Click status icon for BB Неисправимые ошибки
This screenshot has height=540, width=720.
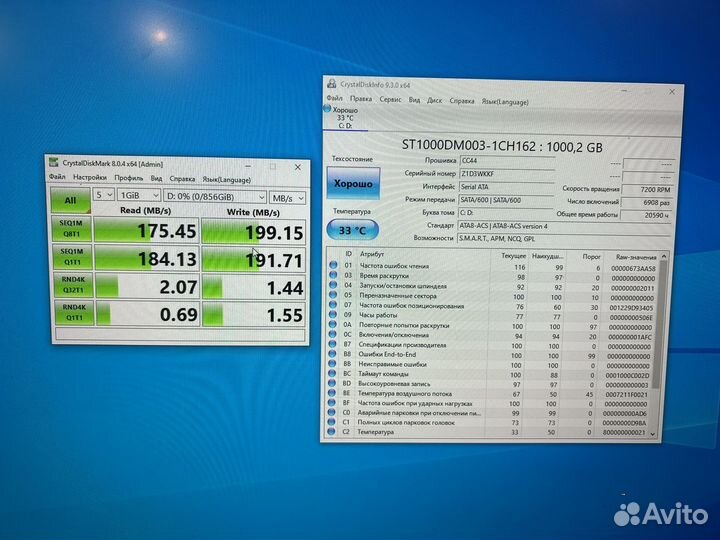pos(332,364)
